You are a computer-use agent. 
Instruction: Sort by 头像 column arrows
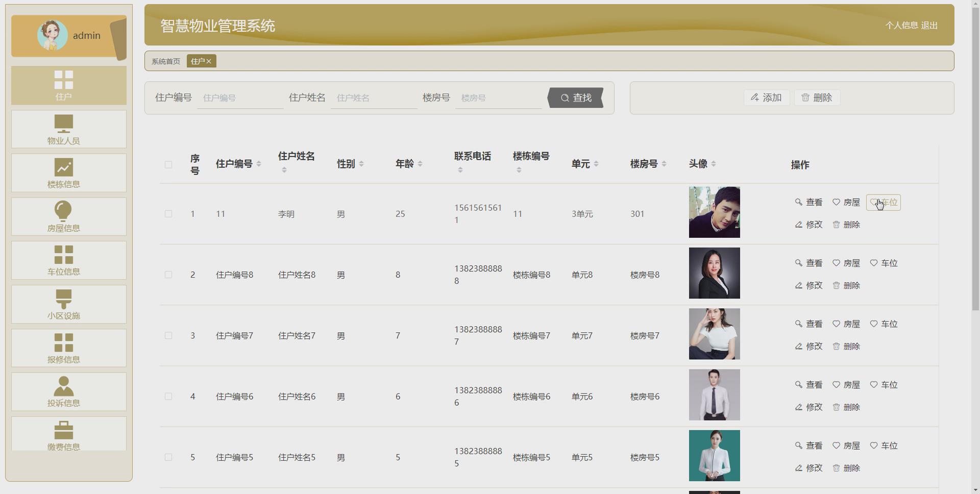[714, 164]
